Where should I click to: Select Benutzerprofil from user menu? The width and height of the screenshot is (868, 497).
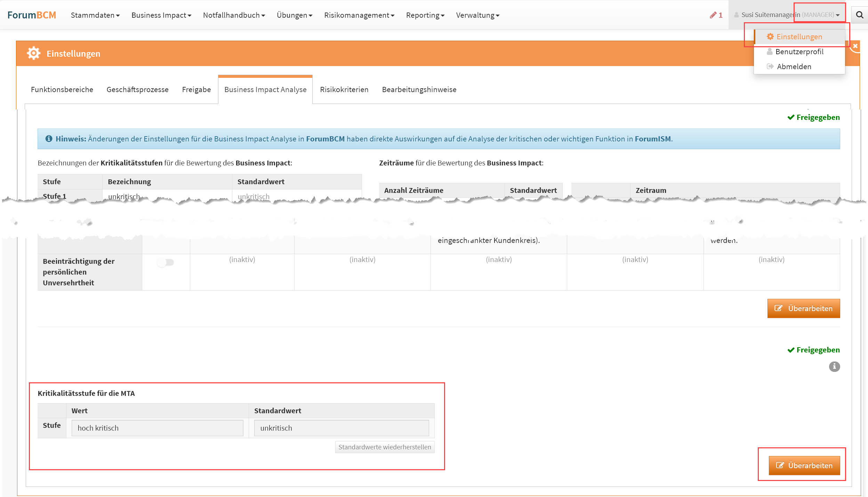click(x=799, y=51)
